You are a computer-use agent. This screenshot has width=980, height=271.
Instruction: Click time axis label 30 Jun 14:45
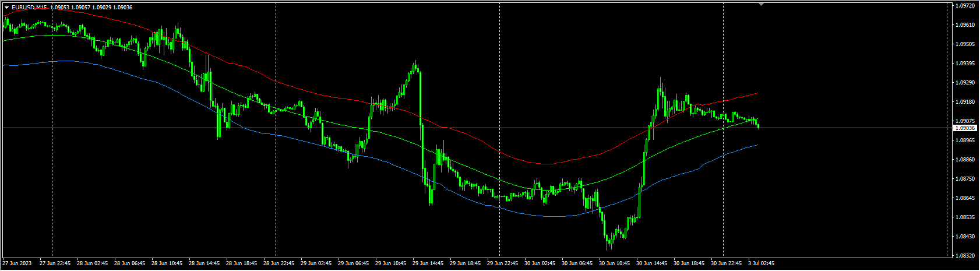[x=652, y=263]
